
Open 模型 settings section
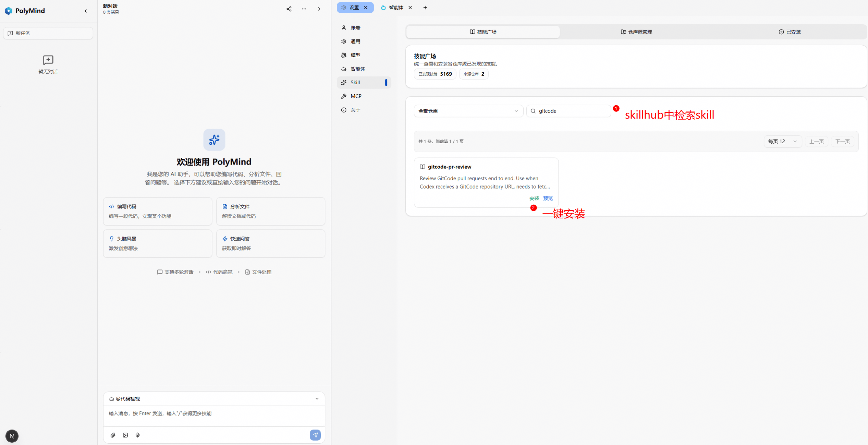click(x=364, y=55)
